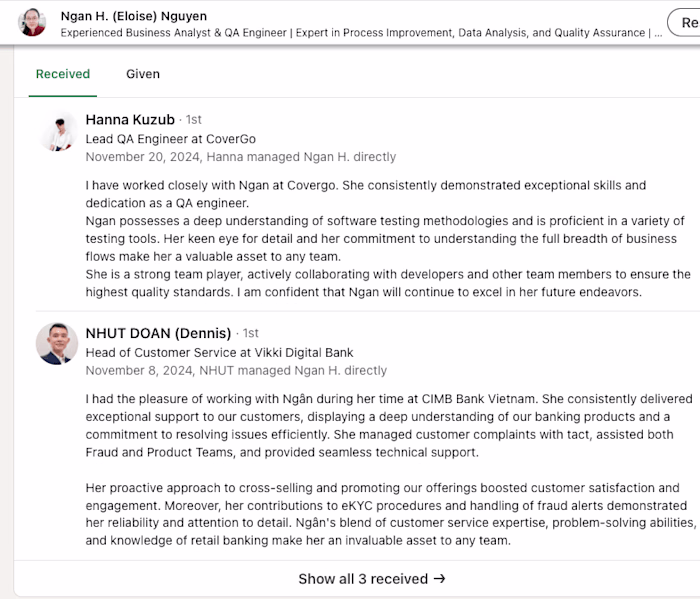Click Ngan H. Nguyen's header profile photo

point(32,22)
